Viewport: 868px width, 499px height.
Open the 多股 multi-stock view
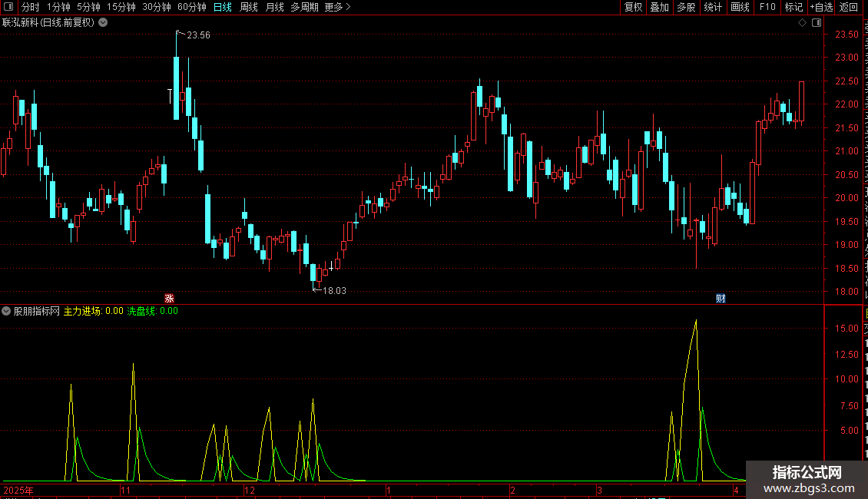687,7
